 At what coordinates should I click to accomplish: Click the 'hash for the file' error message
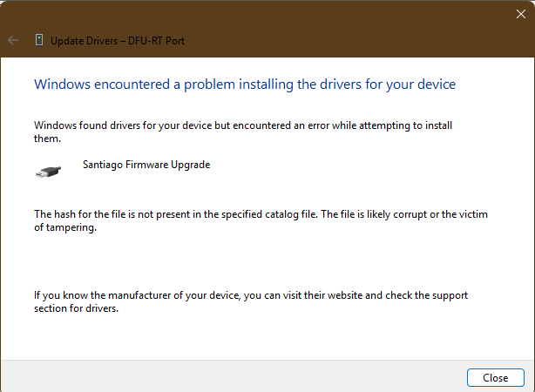[261, 220]
